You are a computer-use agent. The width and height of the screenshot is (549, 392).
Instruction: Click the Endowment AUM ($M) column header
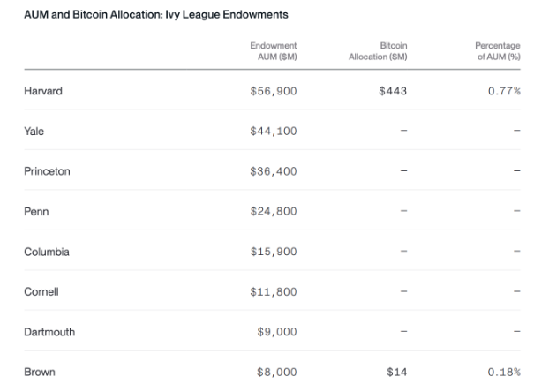pos(274,51)
